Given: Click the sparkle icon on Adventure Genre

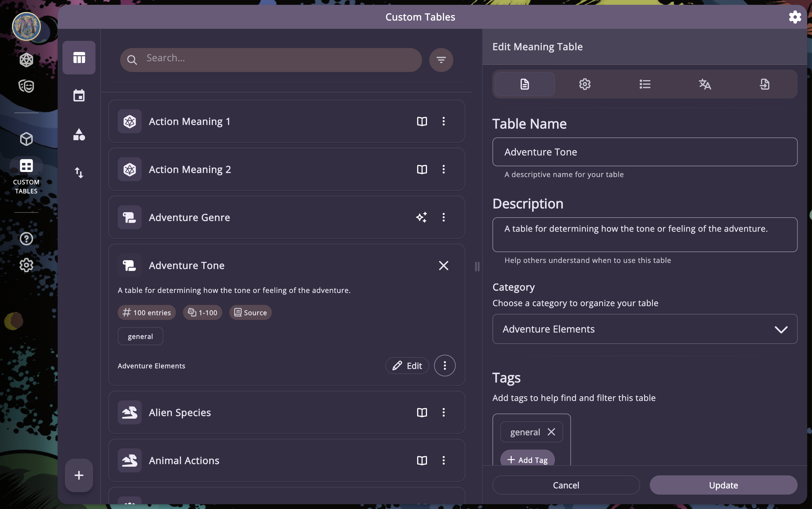Looking at the screenshot, I should [421, 217].
